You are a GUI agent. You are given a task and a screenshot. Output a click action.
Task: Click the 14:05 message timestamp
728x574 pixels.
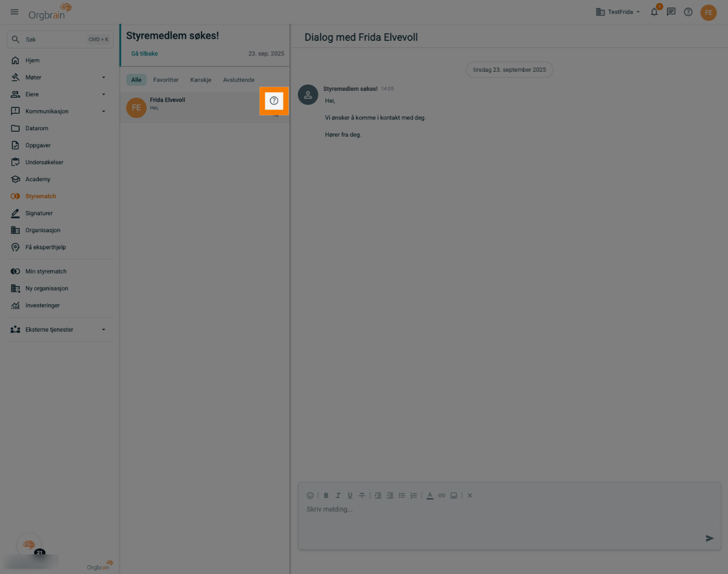pos(388,89)
